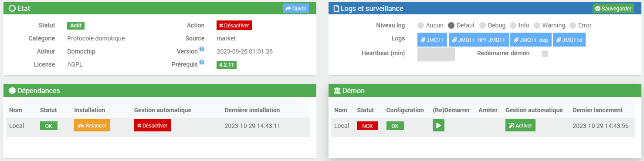Select Error log level radio

(573, 25)
